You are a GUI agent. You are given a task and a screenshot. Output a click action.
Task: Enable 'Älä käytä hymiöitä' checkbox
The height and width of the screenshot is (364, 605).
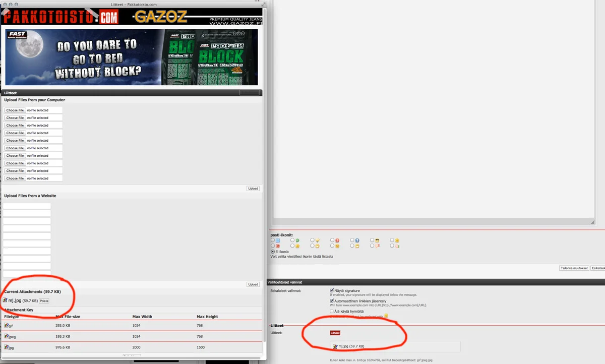click(x=332, y=311)
